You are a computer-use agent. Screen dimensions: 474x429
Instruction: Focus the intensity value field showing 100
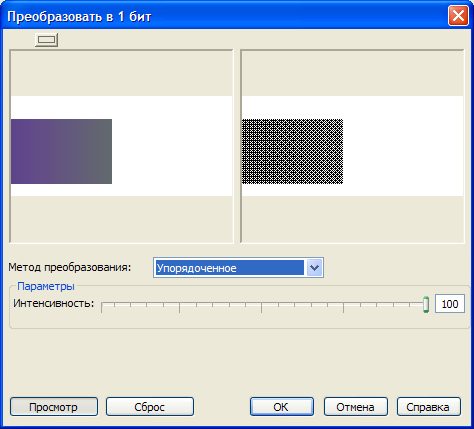pyautogui.click(x=450, y=304)
